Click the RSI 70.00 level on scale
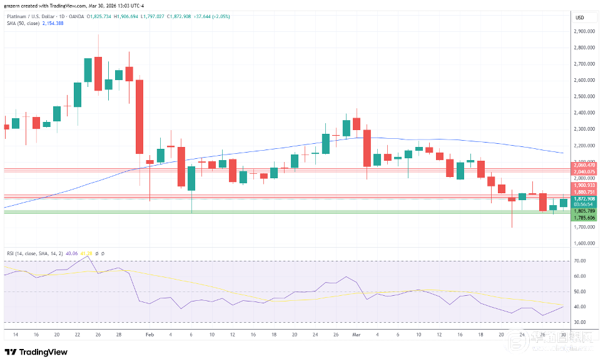 pyautogui.click(x=580, y=261)
